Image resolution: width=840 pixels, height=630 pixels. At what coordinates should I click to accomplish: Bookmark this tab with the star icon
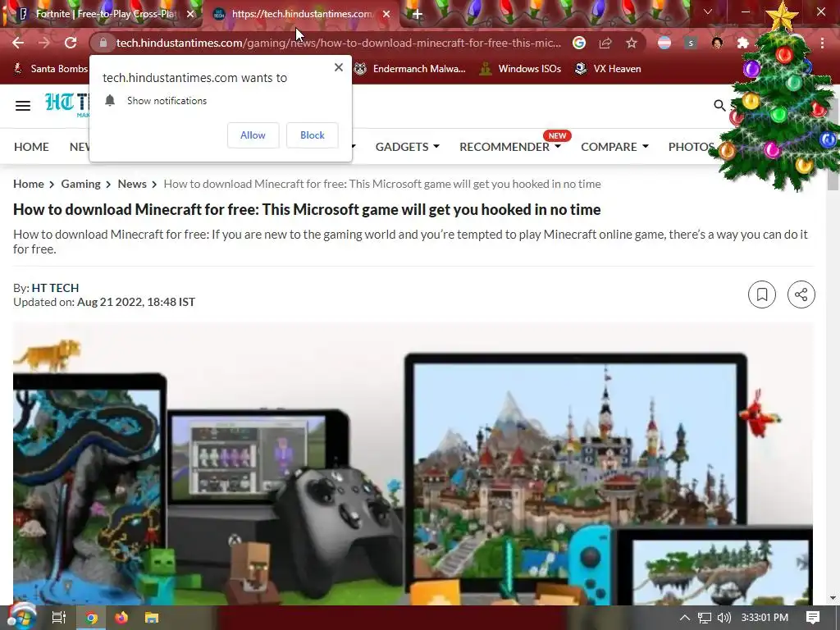click(632, 43)
